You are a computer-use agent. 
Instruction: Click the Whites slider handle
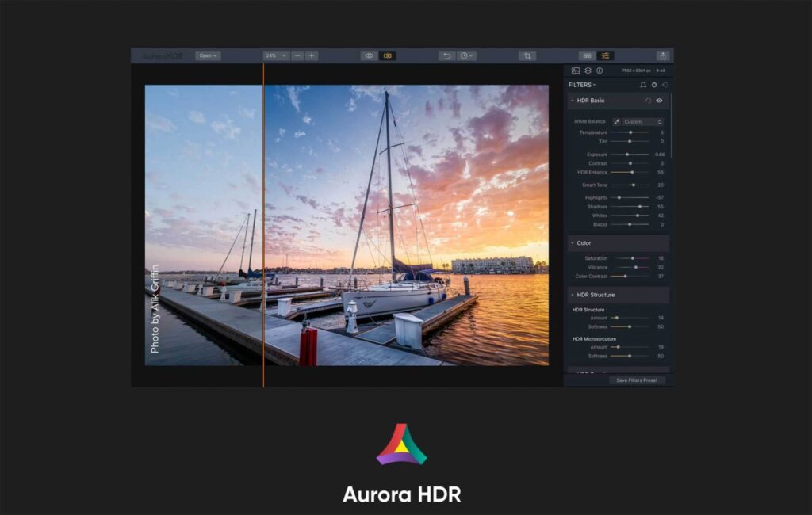(638, 216)
